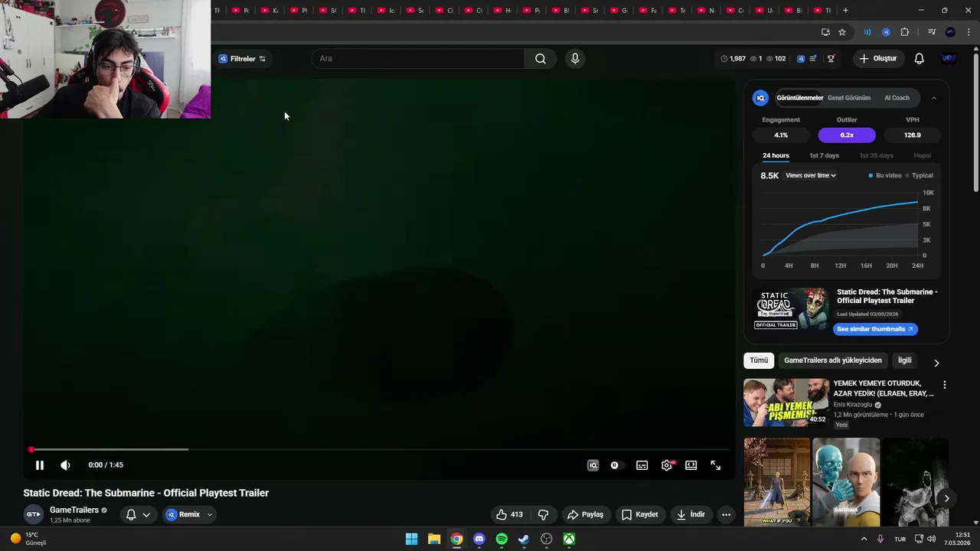
Task: Open player settings gear icon
Action: click(x=667, y=465)
